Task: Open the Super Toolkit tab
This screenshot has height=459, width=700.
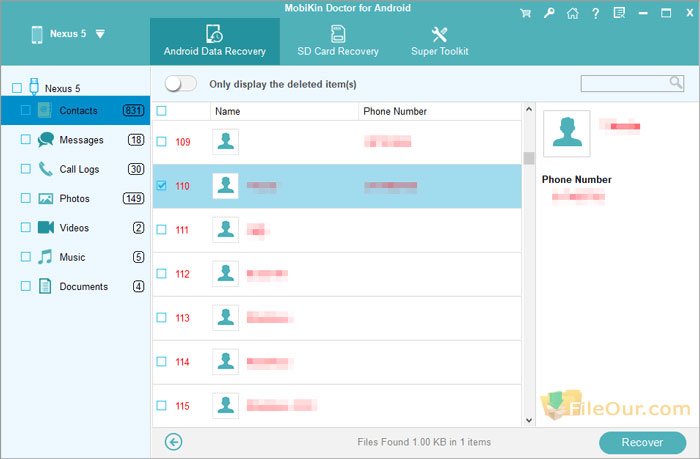Action: (440, 41)
